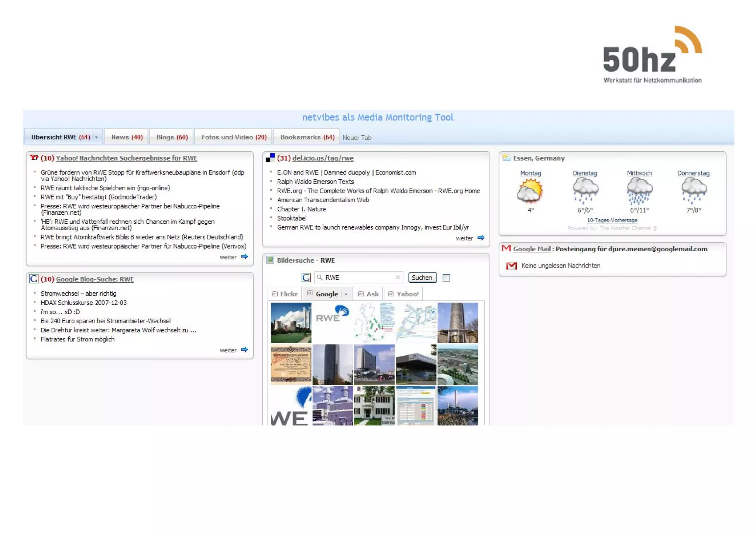Click the weiter arrow in Google Blog-Suche widget

click(244, 349)
